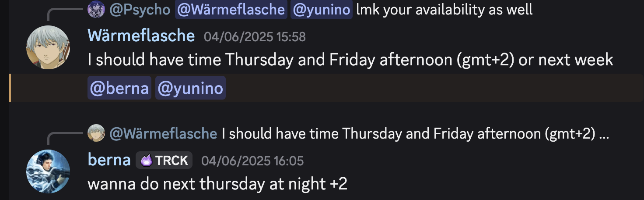This screenshot has width=644, height=200.
Task: Jump to replied message 'lmk your availability as well'
Action: pos(445,9)
